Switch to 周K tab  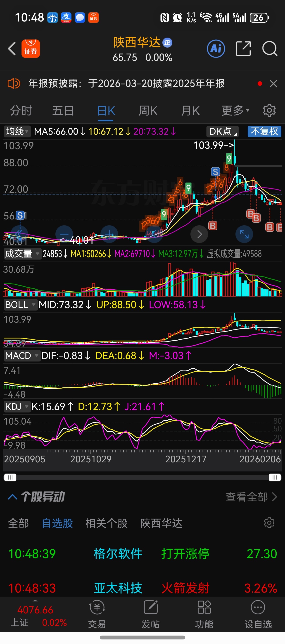coord(148,111)
